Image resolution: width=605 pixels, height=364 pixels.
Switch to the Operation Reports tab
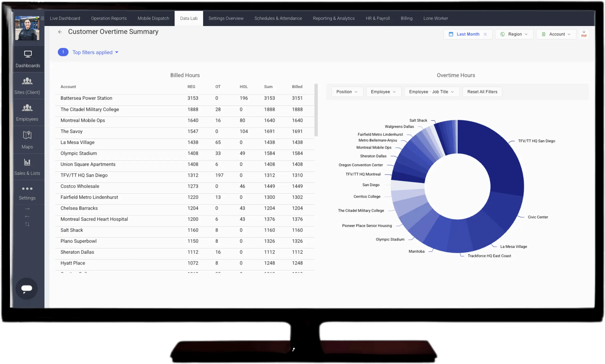click(x=109, y=18)
